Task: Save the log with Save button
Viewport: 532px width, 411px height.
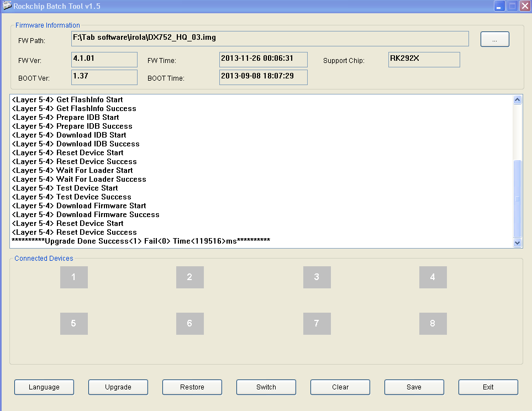Action: pyautogui.click(x=414, y=387)
